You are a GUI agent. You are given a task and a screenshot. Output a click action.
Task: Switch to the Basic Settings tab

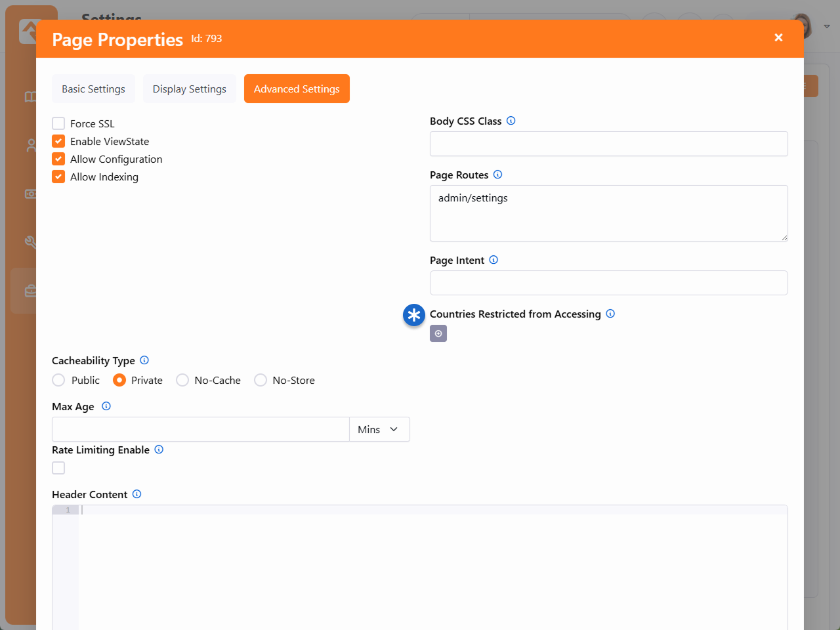[x=93, y=89]
